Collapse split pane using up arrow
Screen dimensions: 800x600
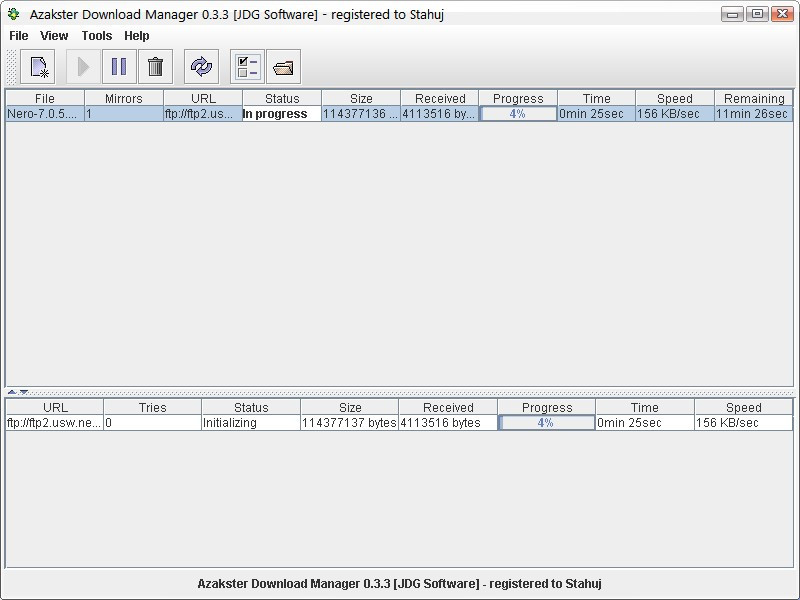[x=12, y=392]
